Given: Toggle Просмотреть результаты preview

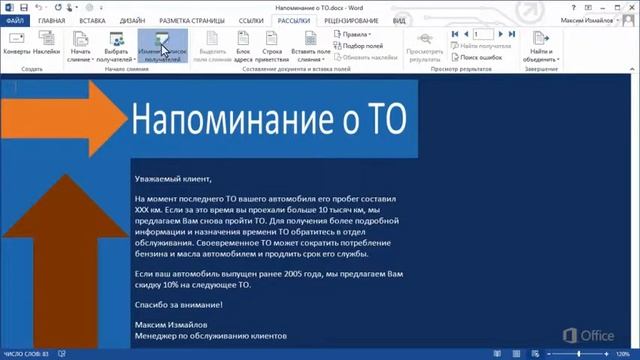Looking at the screenshot, I should click(x=424, y=46).
